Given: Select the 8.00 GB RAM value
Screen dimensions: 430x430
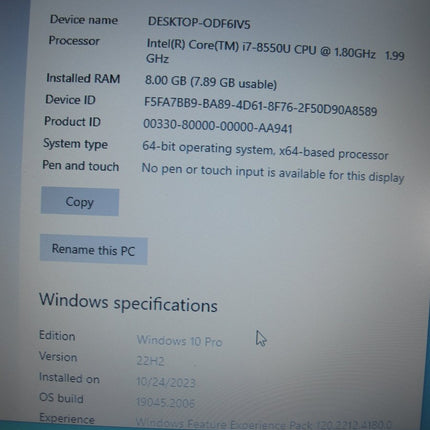Looking at the screenshot, I should tap(211, 82).
